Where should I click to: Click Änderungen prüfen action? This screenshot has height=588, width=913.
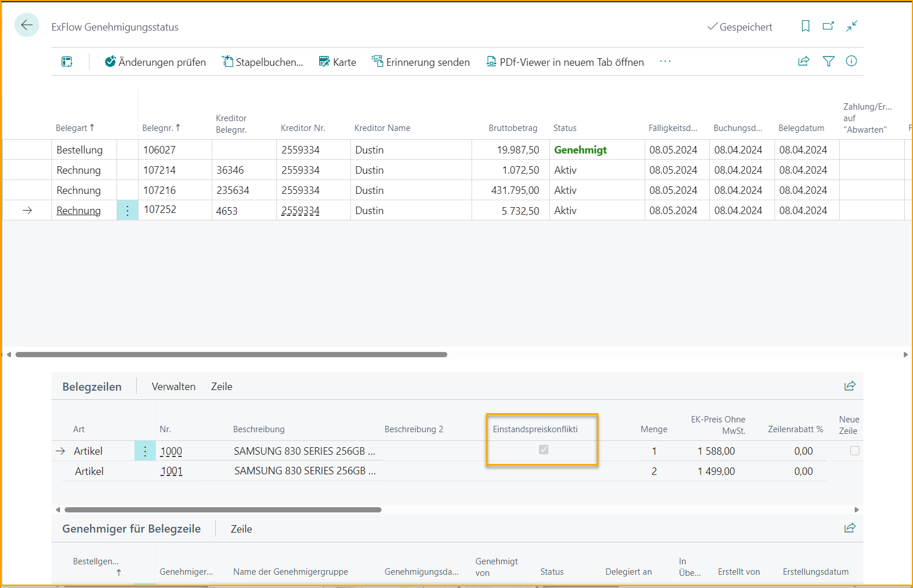[x=155, y=62]
